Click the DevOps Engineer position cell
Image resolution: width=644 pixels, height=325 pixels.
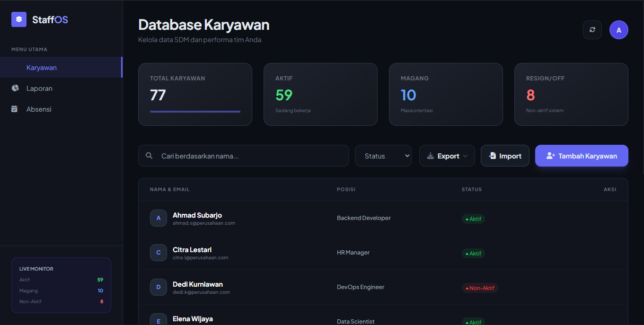click(x=361, y=287)
